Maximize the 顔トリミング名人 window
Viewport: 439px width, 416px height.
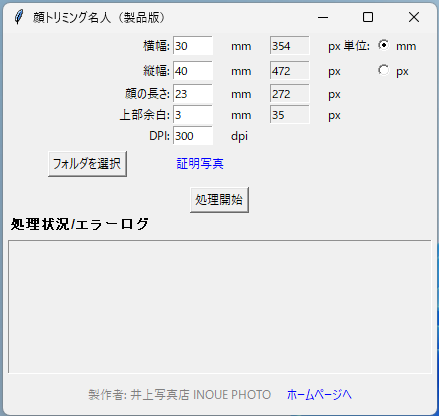(368, 17)
